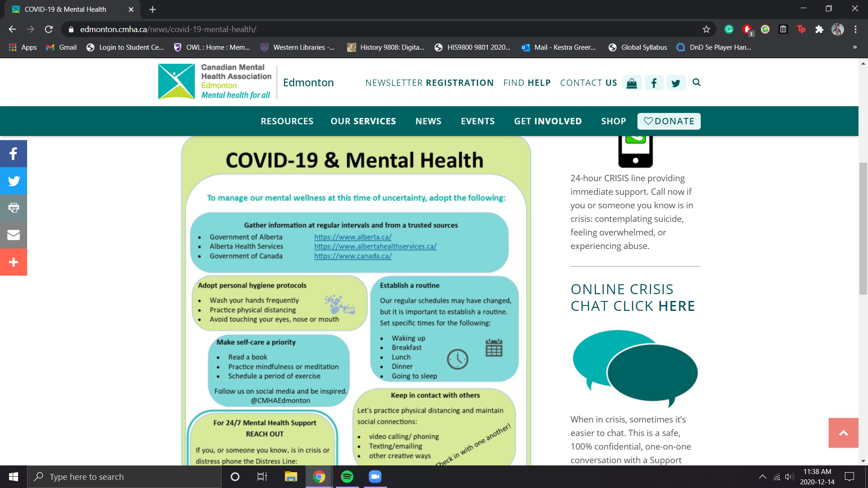
Task: Click the Twitter share sidebar icon
Action: pyautogui.click(x=14, y=181)
